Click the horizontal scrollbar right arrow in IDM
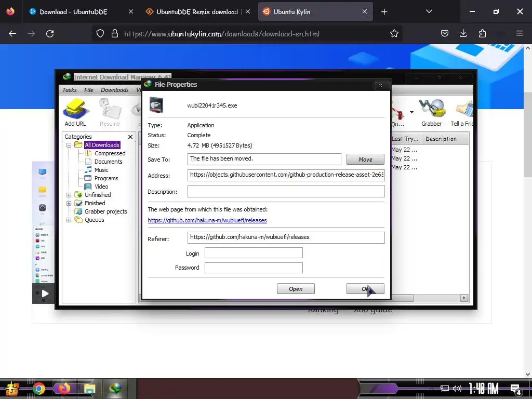This screenshot has width=532, height=399. 464,298
